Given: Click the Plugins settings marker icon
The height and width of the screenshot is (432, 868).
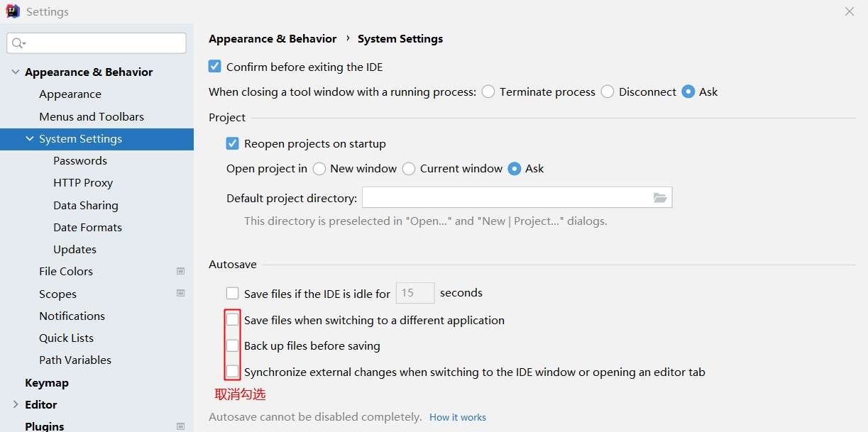Looking at the screenshot, I should tap(180, 426).
